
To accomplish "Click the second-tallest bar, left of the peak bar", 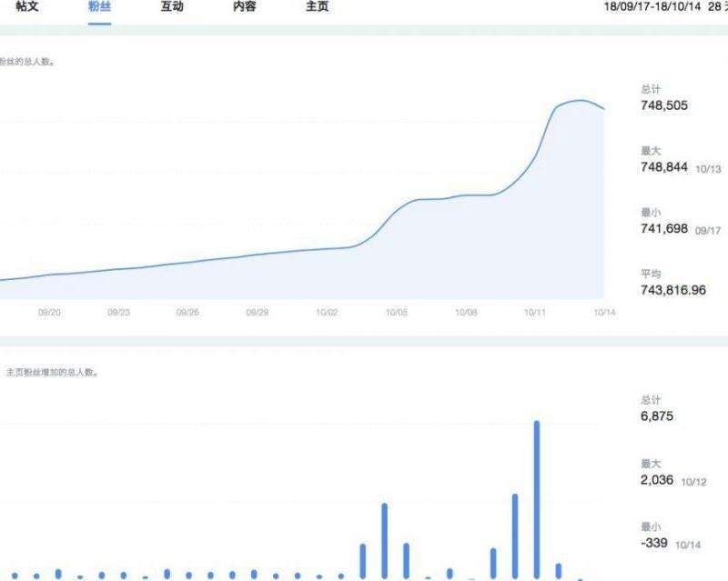I will pos(515,536).
